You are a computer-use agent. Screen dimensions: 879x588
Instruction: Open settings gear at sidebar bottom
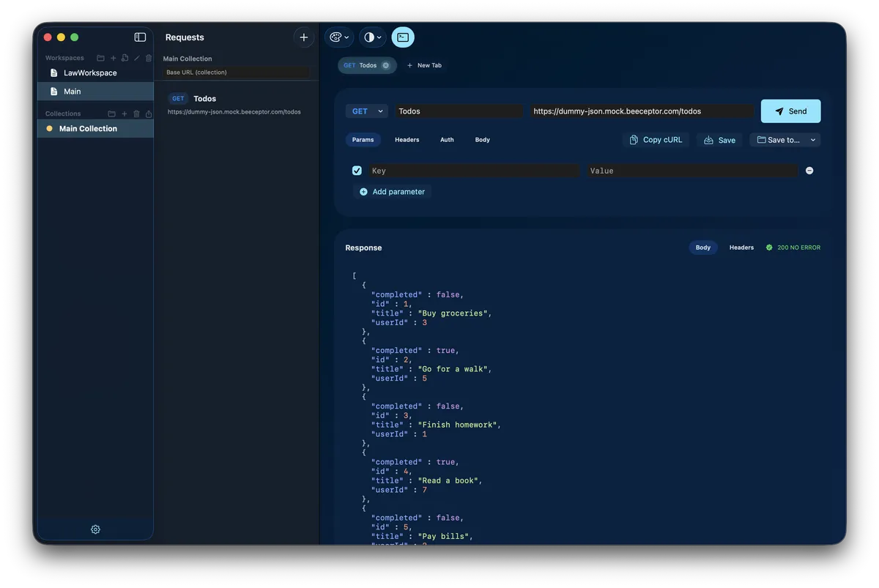[x=95, y=529]
